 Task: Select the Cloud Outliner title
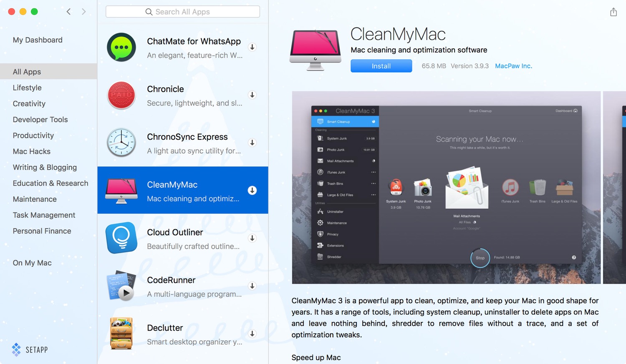pyautogui.click(x=175, y=232)
